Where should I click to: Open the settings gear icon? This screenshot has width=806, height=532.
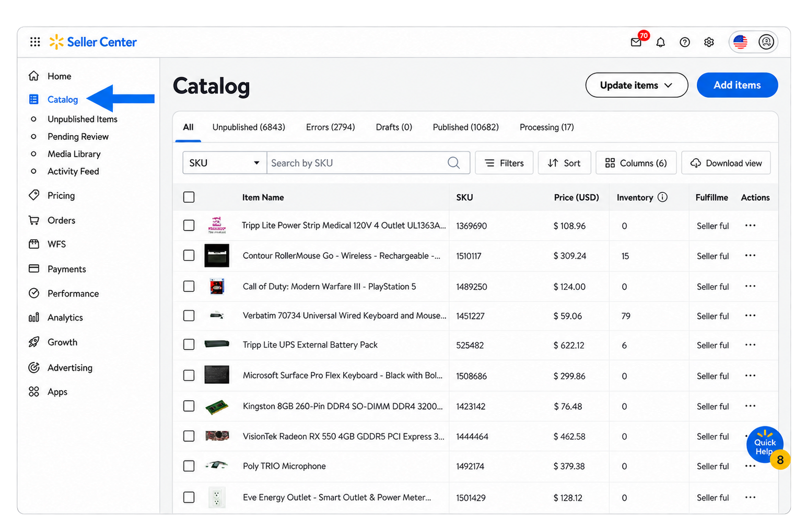[709, 42]
